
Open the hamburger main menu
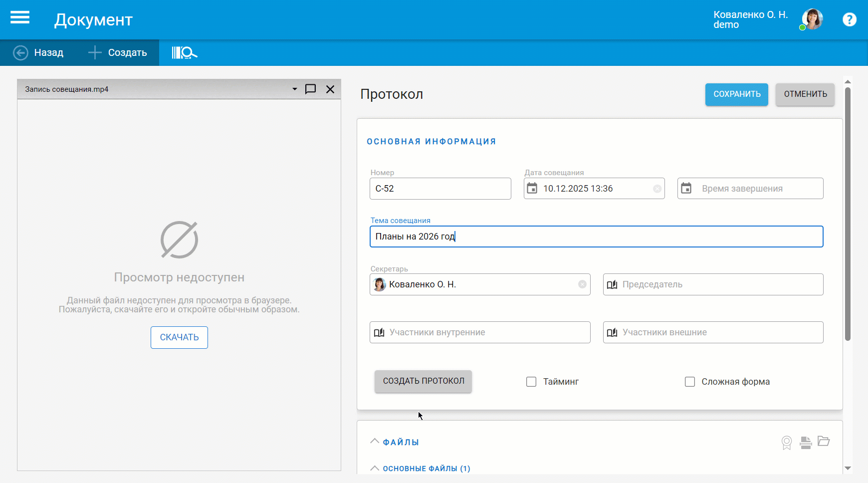(20, 18)
